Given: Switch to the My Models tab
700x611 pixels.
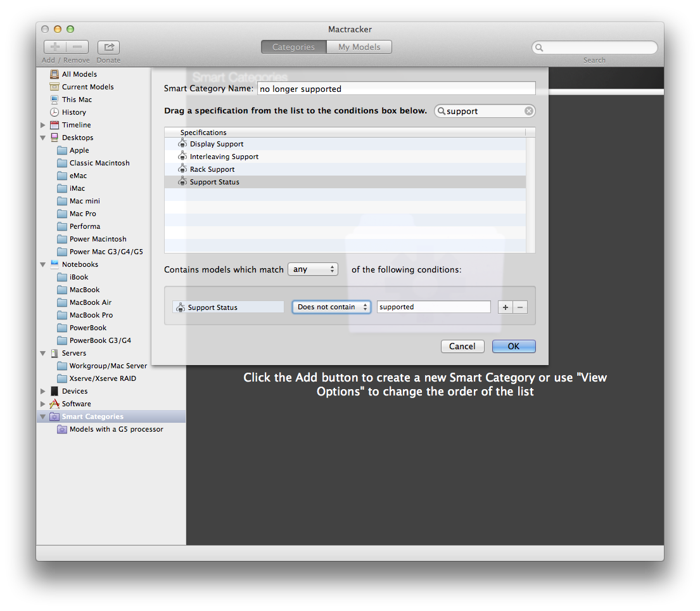Looking at the screenshot, I should coord(359,47).
